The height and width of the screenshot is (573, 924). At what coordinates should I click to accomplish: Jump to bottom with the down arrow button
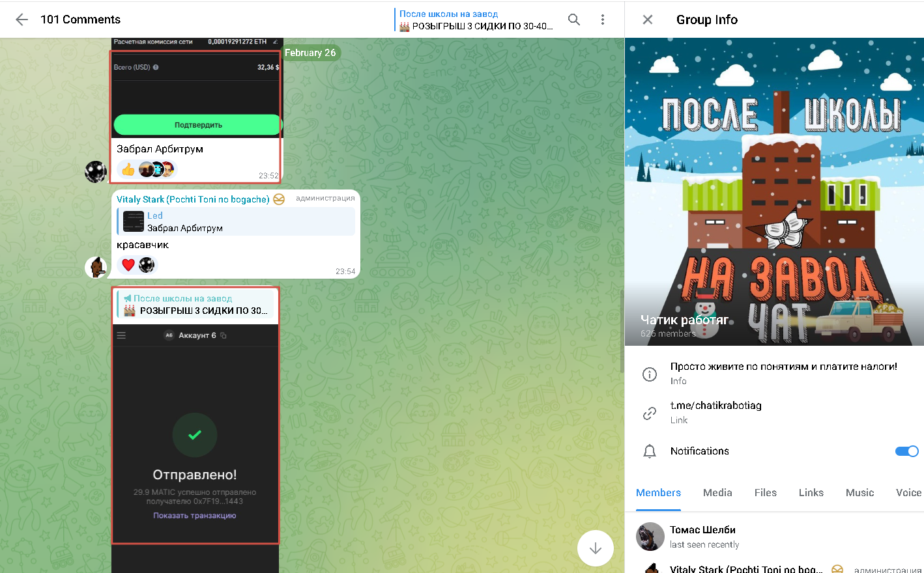point(595,548)
